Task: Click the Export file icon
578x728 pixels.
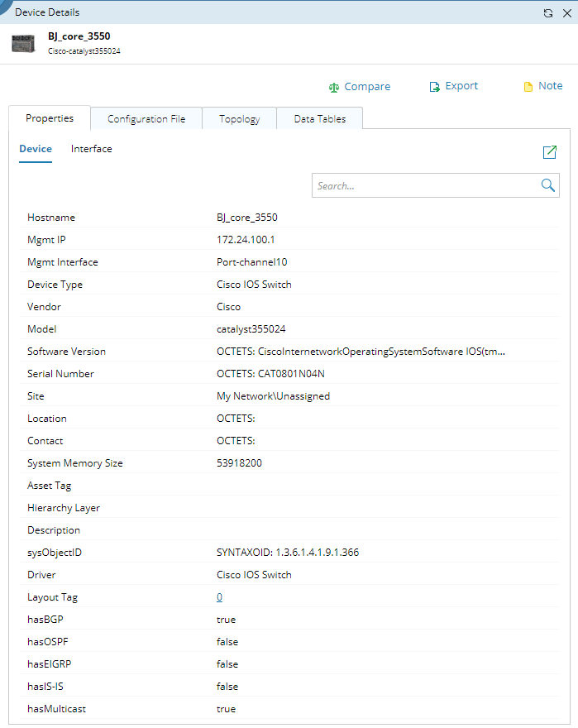Action: [434, 87]
